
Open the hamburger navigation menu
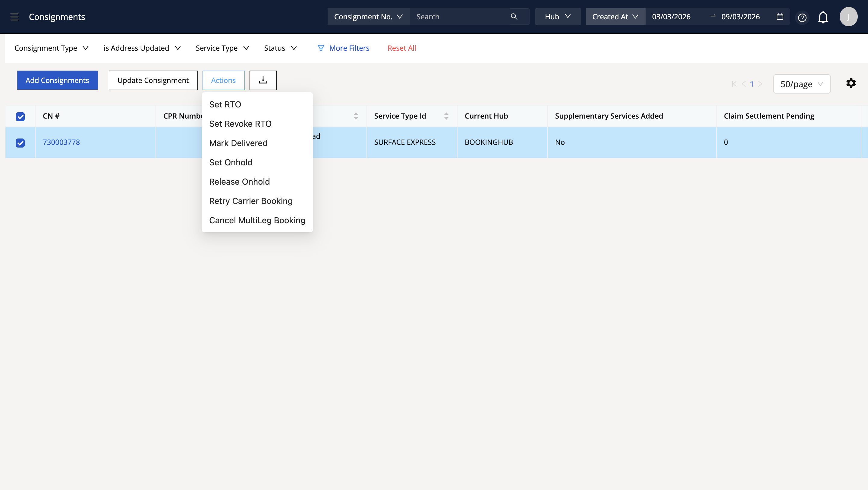coord(14,17)
